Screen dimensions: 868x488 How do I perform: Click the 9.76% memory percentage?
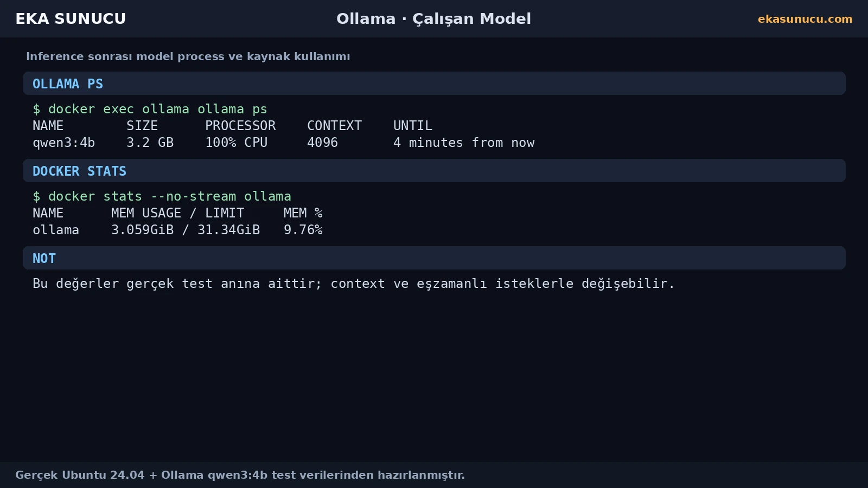pos(303,230)
